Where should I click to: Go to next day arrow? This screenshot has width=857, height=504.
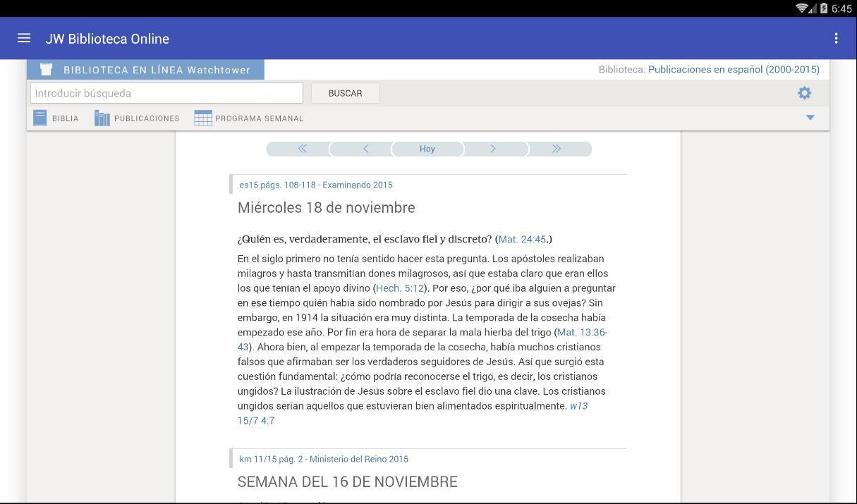[492, 149]
